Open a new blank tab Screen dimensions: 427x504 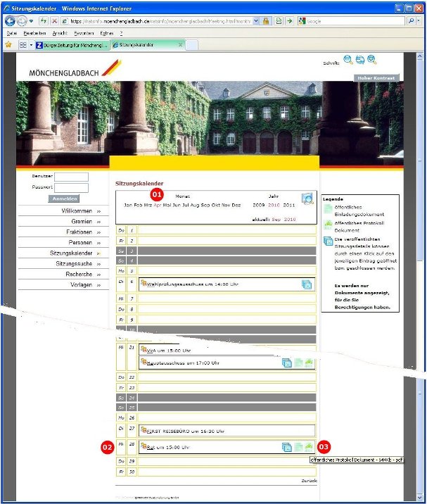(x=192, y=45)
